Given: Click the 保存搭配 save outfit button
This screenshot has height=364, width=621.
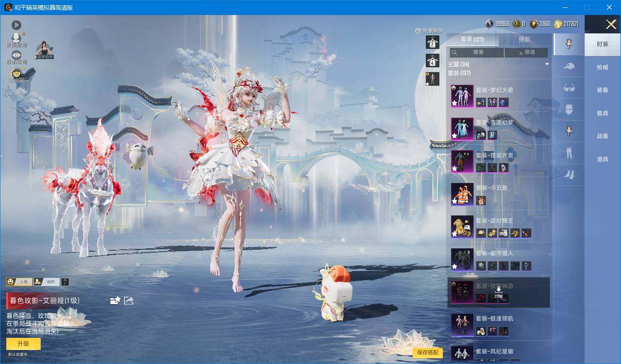Looking at the screenshot, I should coord(428,352).
